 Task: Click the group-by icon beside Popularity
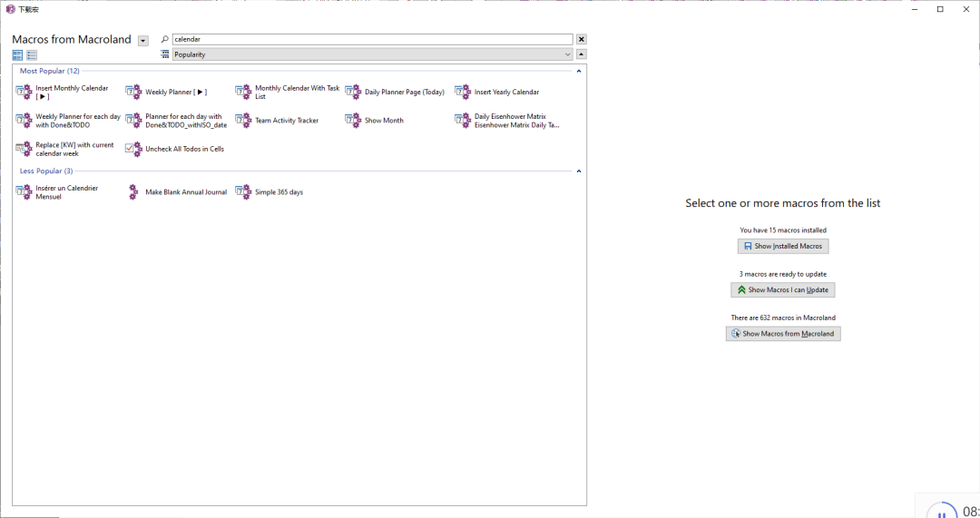[165, 54]
